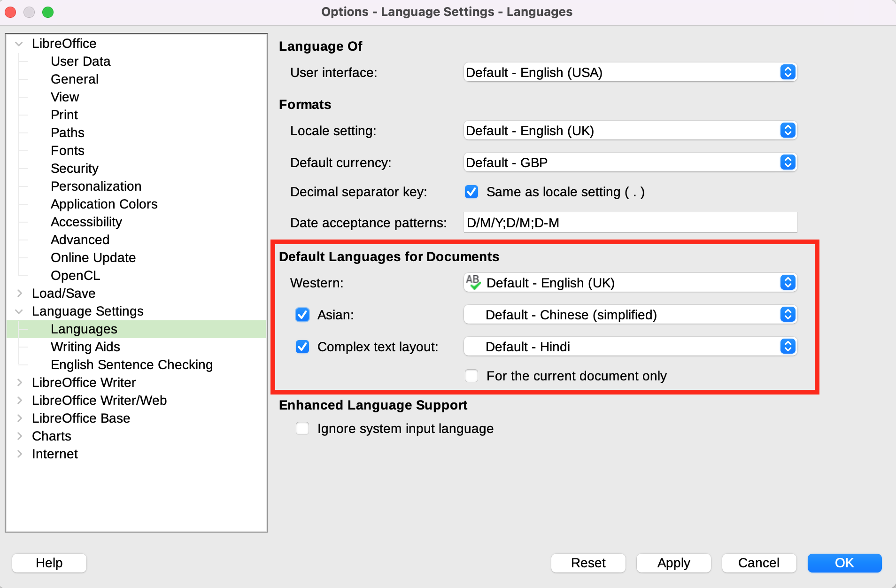Open the Accessibility options page
Screen dimensions: 896x588
(x=86, y=222)
